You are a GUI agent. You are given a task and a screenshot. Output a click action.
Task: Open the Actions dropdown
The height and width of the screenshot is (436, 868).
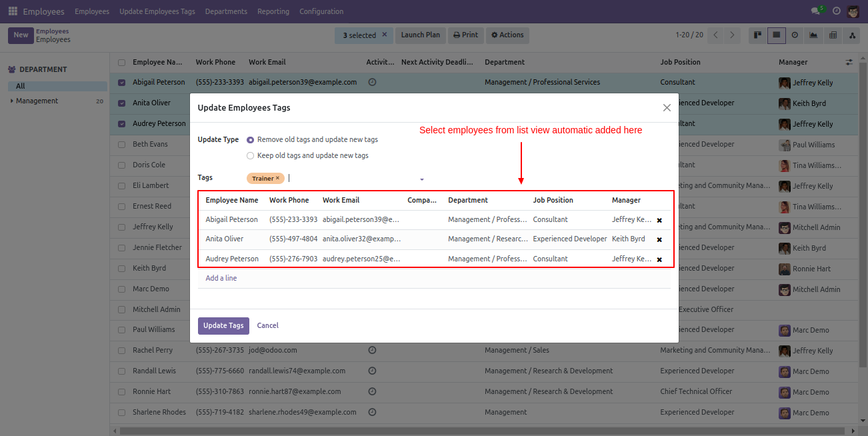[x=507, y=35]
